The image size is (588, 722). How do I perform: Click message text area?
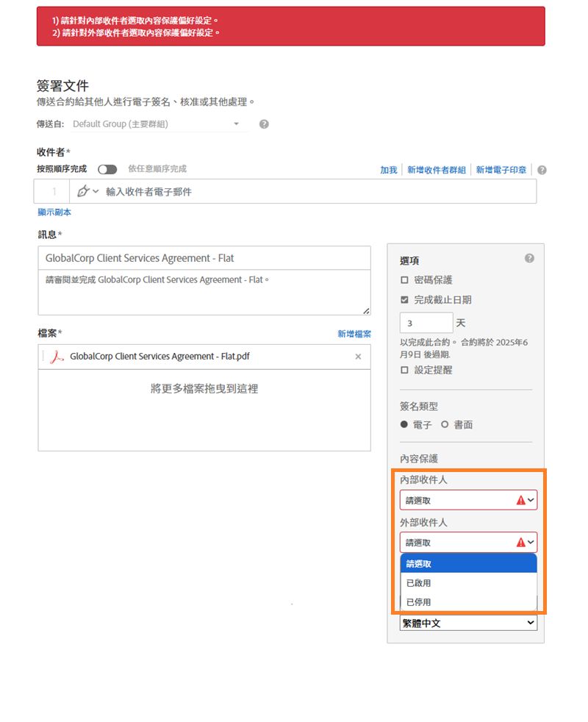(x=204, y=293)
